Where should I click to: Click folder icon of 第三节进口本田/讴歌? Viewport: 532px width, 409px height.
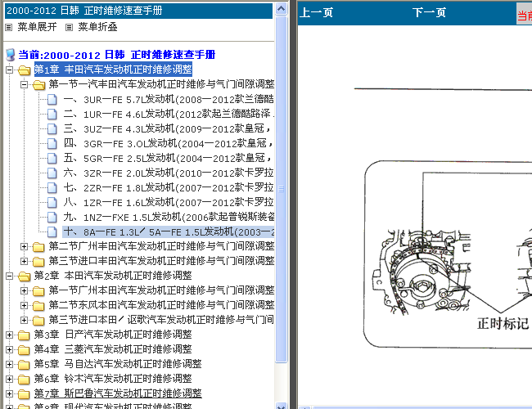(x=38, y=321)
